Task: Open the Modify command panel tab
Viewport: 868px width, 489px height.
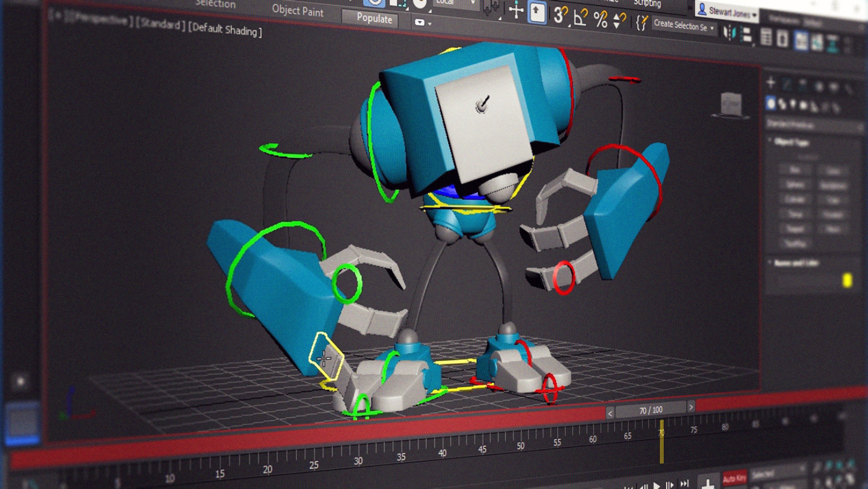Action: [787, 84]
